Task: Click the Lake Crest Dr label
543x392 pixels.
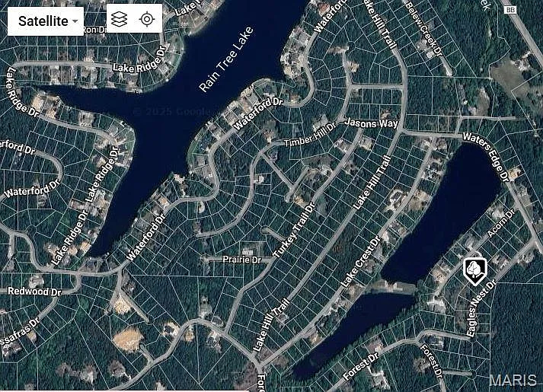Action: point(361,262)
